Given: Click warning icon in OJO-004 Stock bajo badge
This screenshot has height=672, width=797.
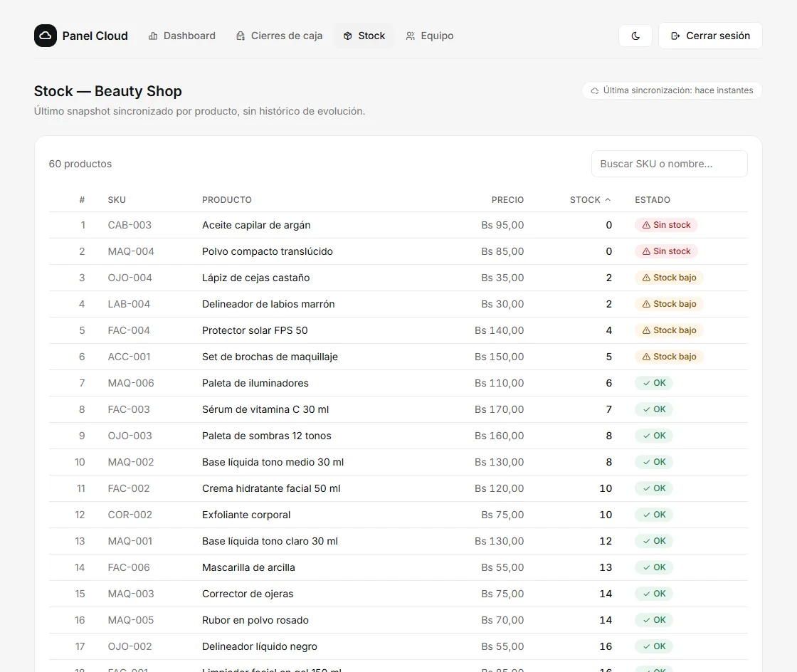Looking at the screenshot, I should (646, 278).
